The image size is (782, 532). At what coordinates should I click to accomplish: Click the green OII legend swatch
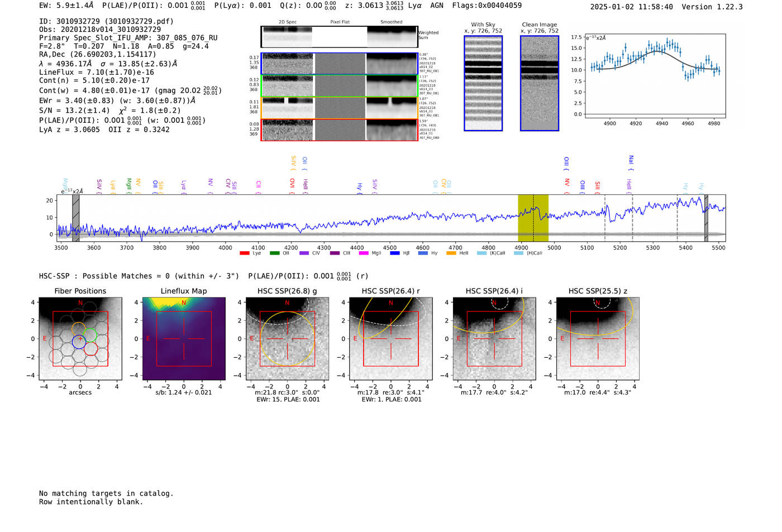coord(274,253)
